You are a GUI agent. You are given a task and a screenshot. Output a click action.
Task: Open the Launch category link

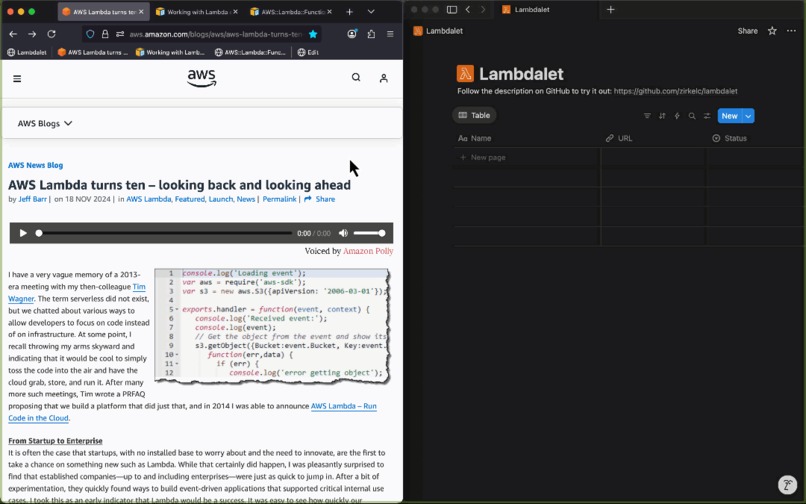click(x=221, y=199)
